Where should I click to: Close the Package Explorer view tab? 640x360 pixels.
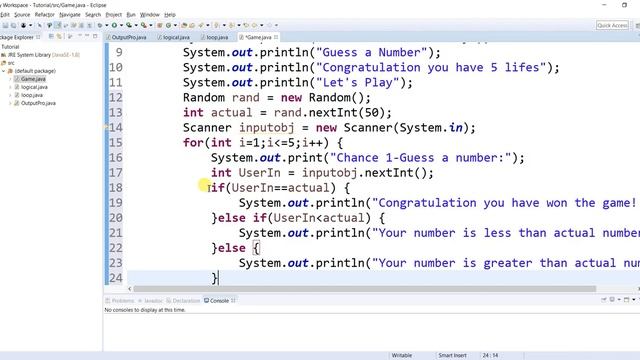[38, 37]
